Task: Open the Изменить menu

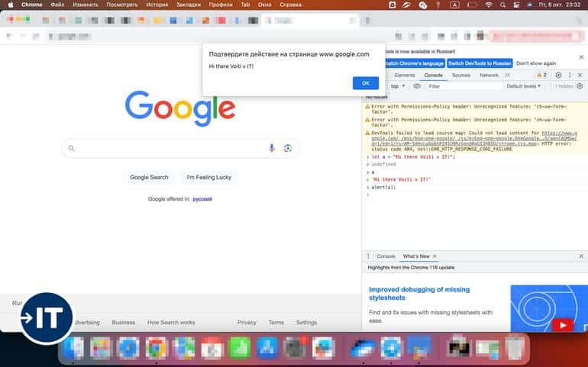Action: click(x=85, y=5)
